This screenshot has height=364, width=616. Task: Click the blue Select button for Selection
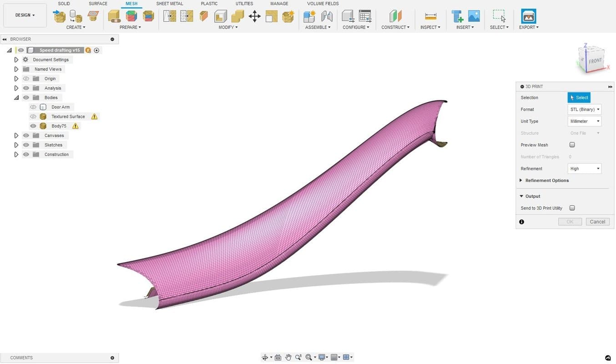(x=579, y=97)
